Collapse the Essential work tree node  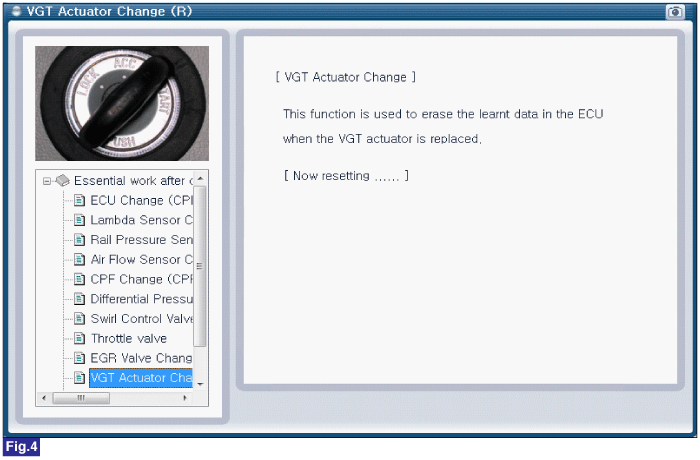[x=46, y=181]
